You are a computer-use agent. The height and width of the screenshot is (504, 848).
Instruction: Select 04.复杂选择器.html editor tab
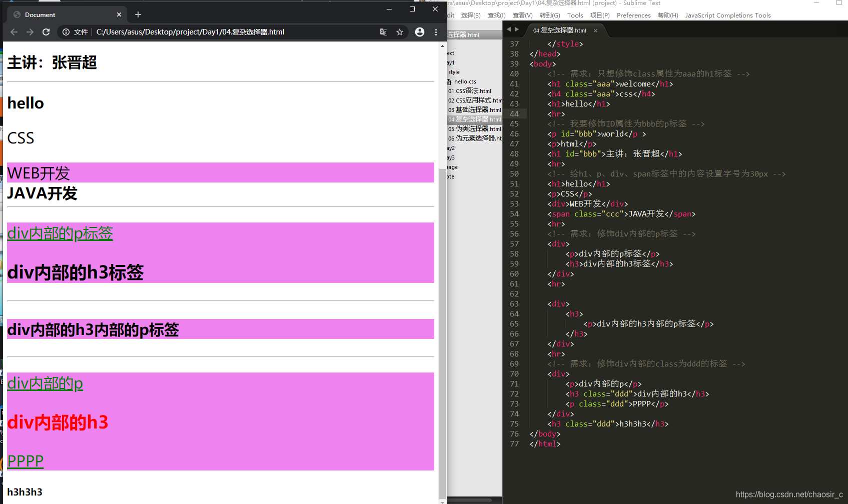(559, 30)
